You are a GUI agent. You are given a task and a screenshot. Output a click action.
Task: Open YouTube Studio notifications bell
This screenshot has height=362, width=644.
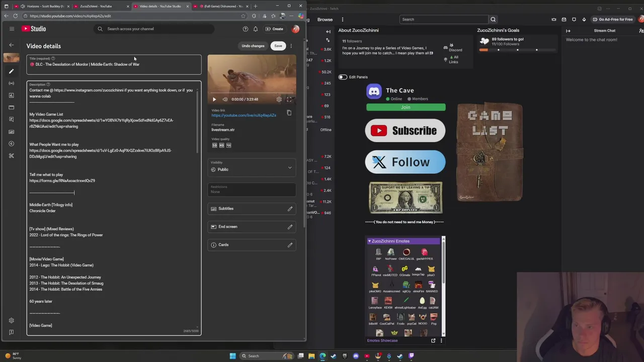[255, 29]
